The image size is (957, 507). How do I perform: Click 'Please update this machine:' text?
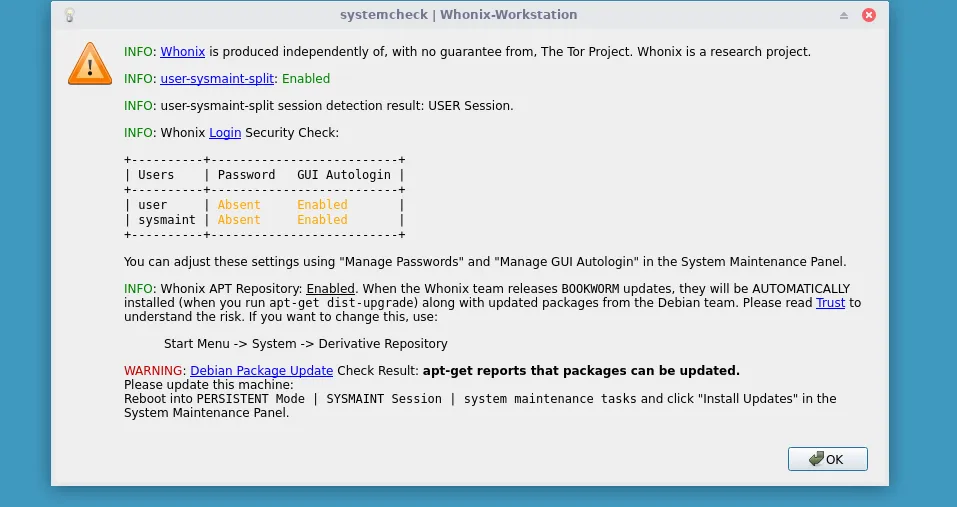209,384
